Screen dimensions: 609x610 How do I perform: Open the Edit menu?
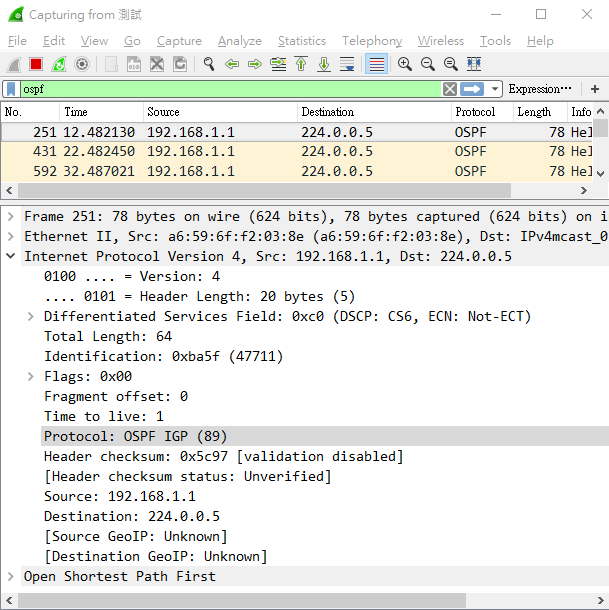[54, 41]
